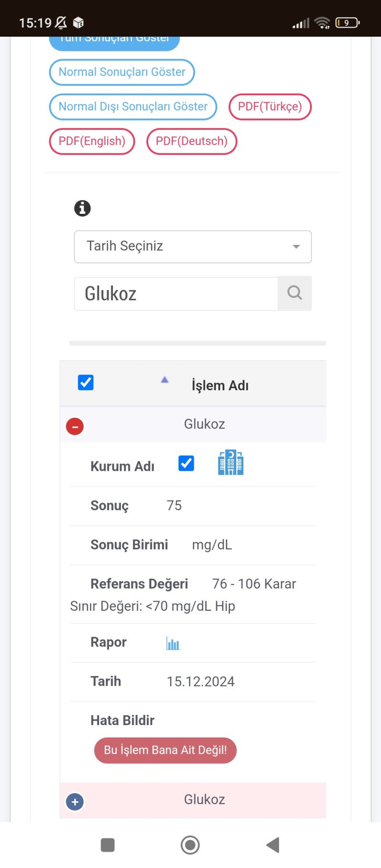This screenshot has height=868, width=381.
Task: Select Normal Dışı Sonuçları Göster filter
Action: (133, 107)
